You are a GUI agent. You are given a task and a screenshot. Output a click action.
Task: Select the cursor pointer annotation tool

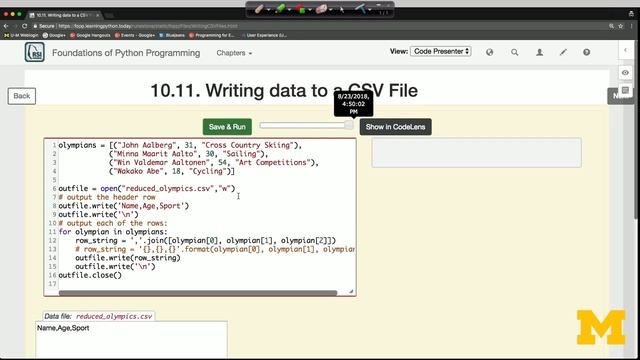[x=342, y=9]
